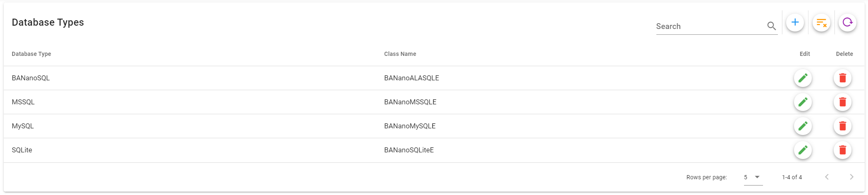The height and width of the screenshot is (195, 868).
Task: Edit the MySQL database type
Action: (x=803, y=126)
